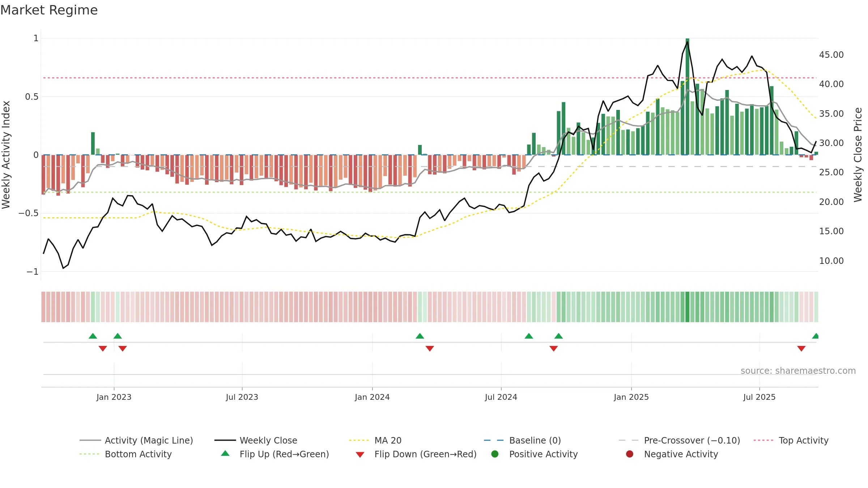The image size is (868, 488).
Task: Click the last Flip Up marker after Jul 2025
Action: click(x=815, y=336)
